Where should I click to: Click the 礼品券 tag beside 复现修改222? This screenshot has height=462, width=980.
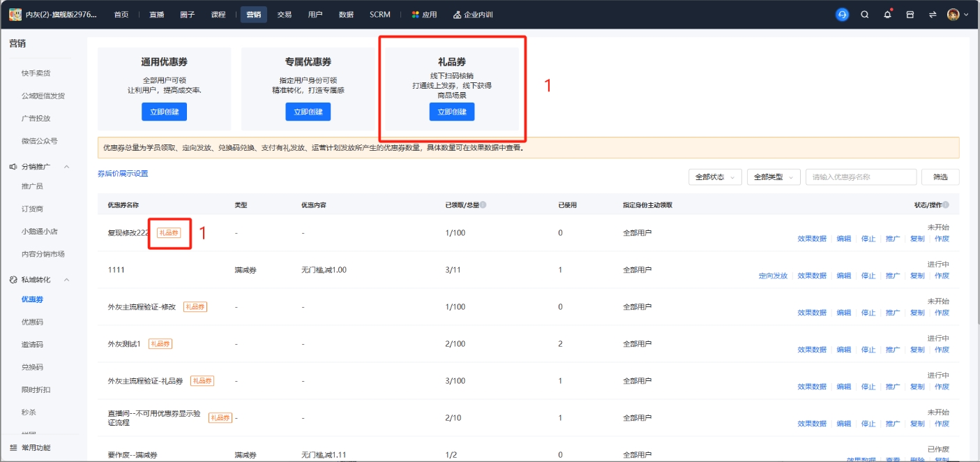(x=169, y=233)
